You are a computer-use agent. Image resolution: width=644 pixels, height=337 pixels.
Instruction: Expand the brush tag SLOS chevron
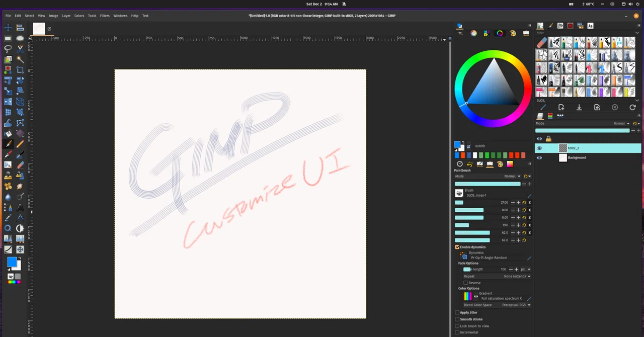click(637, 100)
